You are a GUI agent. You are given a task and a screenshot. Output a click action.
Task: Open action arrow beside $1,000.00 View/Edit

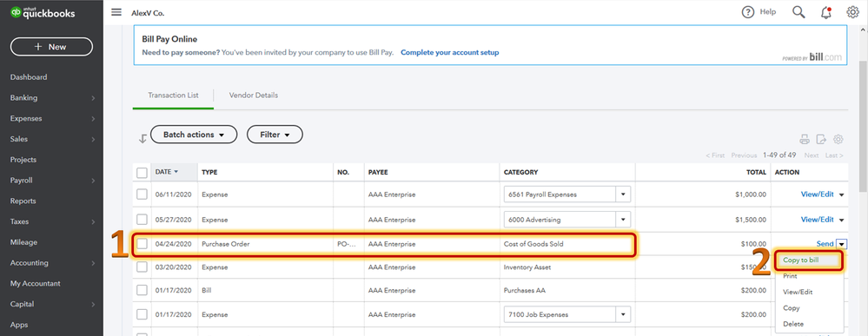point(842,194)
